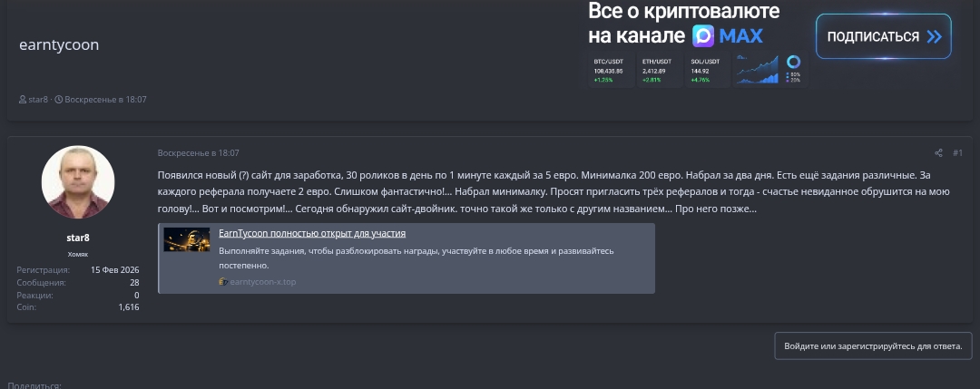Click the Сообщения count 28
This screenshot has height=389, width=980.
coord(134,282)
